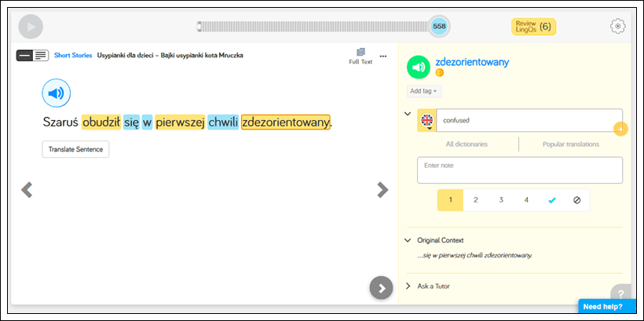Mark the word as known with checkmark
This screenshot has width=644, height=321.
pos(551,200)
